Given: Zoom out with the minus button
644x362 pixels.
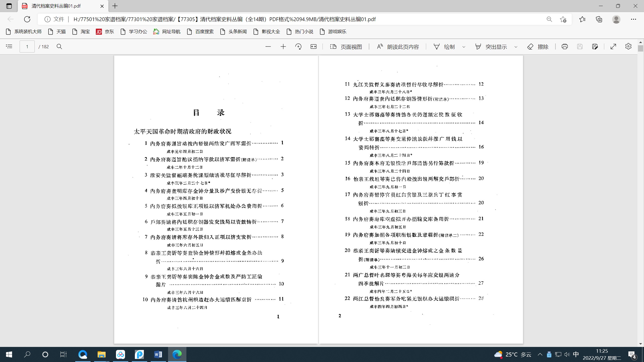Looking at the screenshot, I should 268,47.
